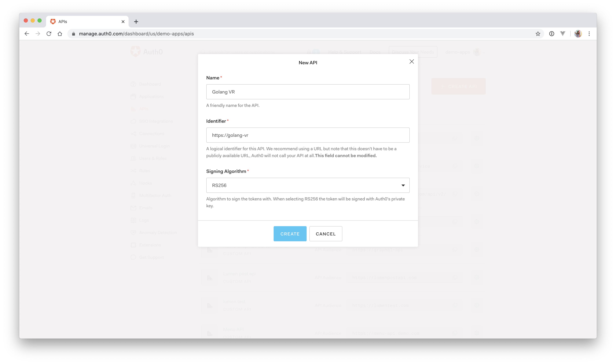616x364 pixels.
Task: Close the New API dialog
Action: (411, 62)
